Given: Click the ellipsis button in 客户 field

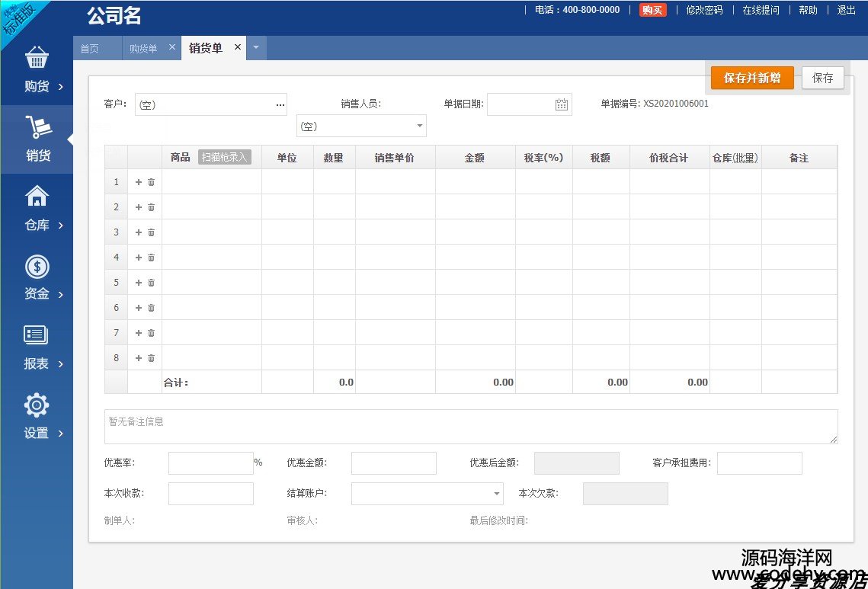Looking at the screenshot, I should pyautogui.click(x=280, y=104).
